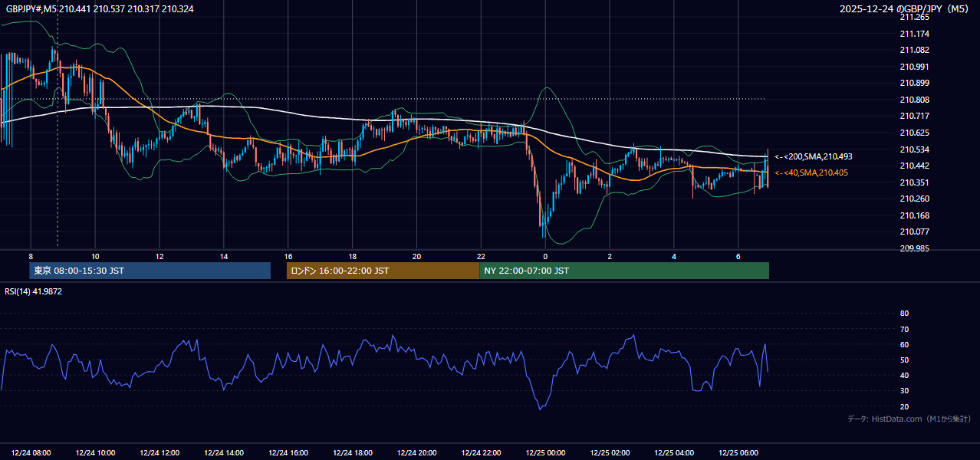This screenshot has height=460, width=980.
Task: Click hour tick '0' under the price chart
Action: tap(545, 256)
